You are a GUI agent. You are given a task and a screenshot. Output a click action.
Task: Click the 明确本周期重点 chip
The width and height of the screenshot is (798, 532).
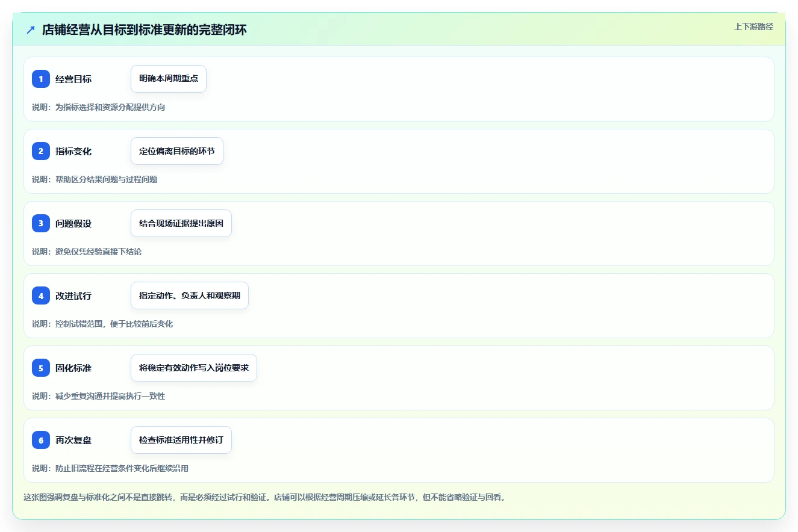pyautogui.click(x=169, y=79)
